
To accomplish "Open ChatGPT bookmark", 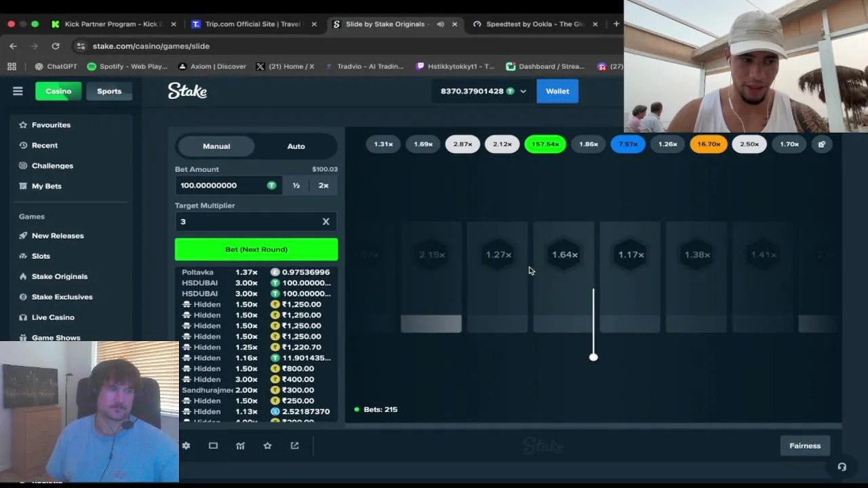I will [56, 66].
